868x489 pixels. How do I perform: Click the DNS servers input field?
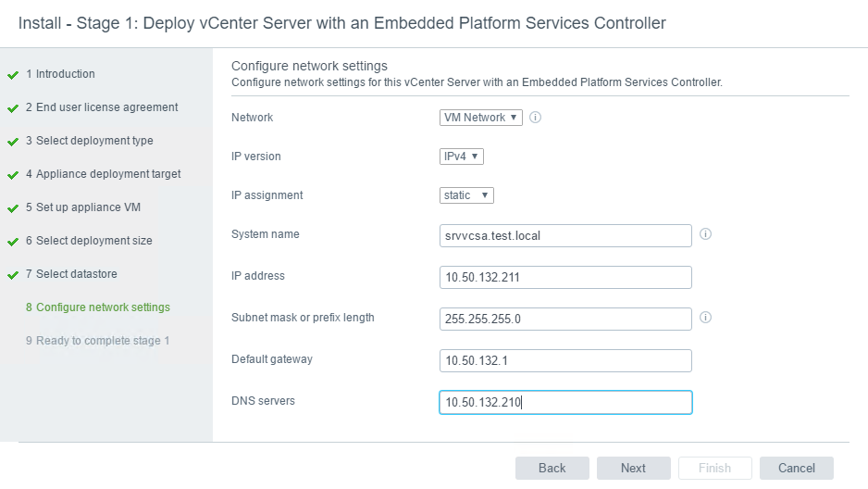click(x=565, y=402)
